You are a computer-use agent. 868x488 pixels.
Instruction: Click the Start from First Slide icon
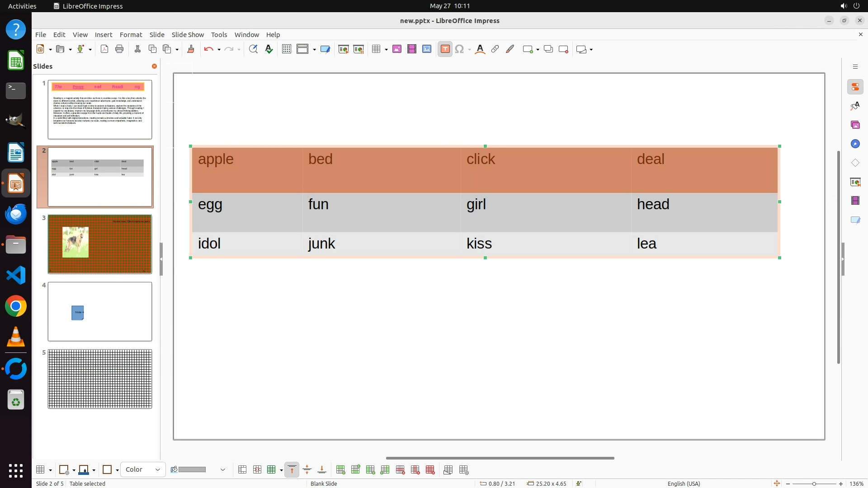coord(344,49)
